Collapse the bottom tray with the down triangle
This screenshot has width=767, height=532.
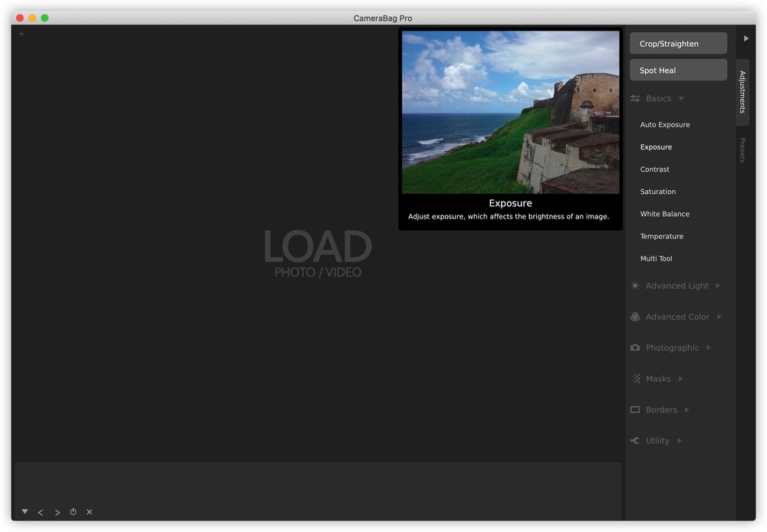[x=25, y=511]
